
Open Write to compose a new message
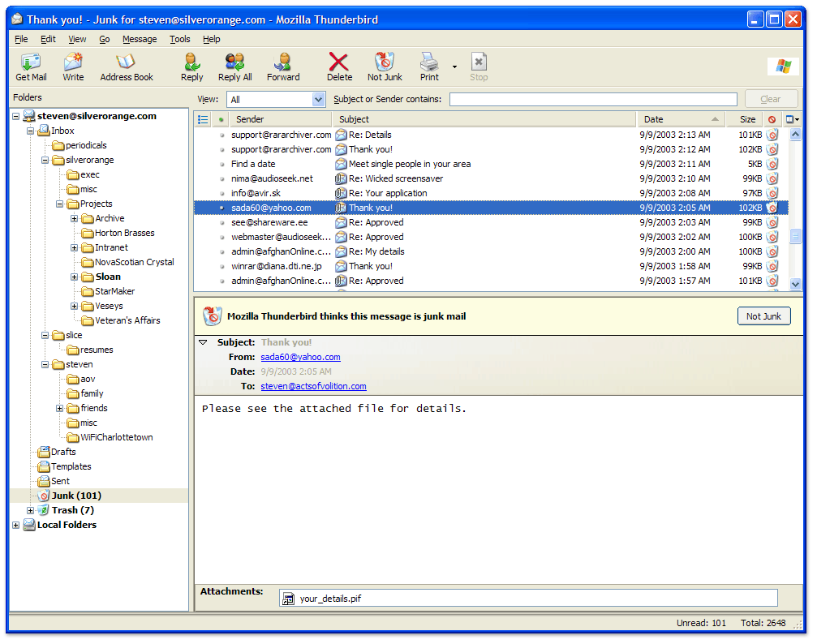pos(73,67)
